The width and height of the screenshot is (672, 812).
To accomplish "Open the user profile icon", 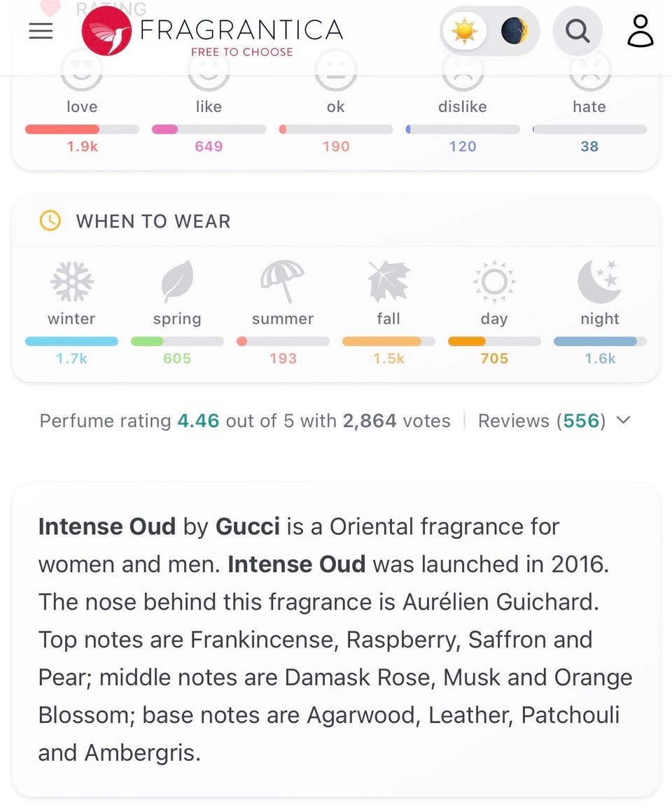I will point(640,31).
